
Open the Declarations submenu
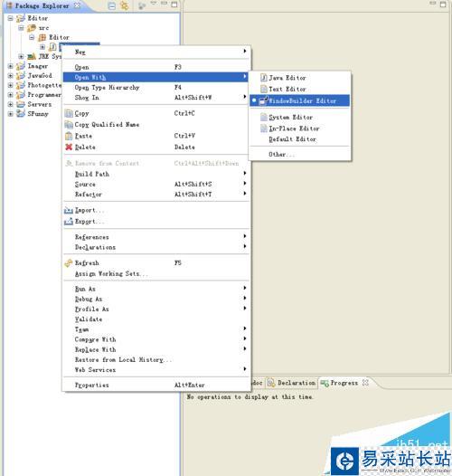(x=156, y=247)
